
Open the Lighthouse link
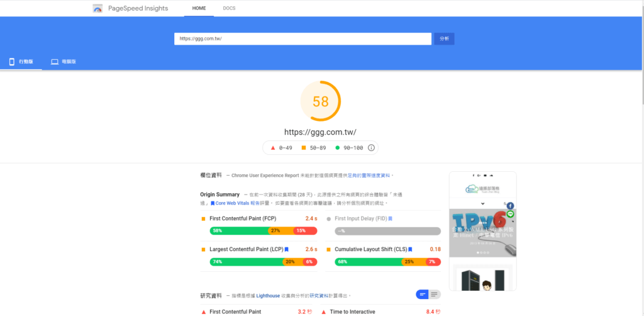(268, 295)
